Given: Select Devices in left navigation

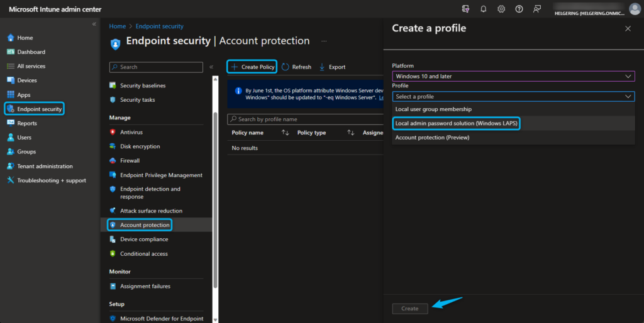Looking at the screenshot, I should (27, 80).
